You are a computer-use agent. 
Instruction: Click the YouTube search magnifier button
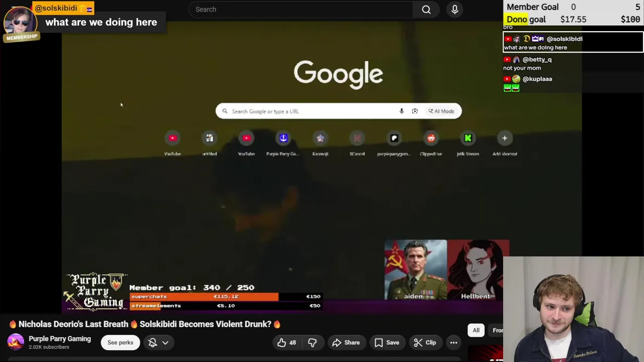click(x=426, y=10)
